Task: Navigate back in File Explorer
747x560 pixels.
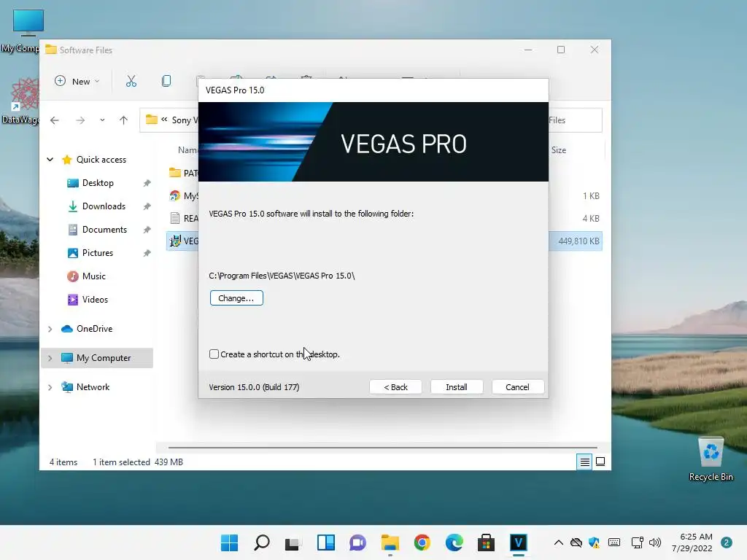Action: point(55,120)
